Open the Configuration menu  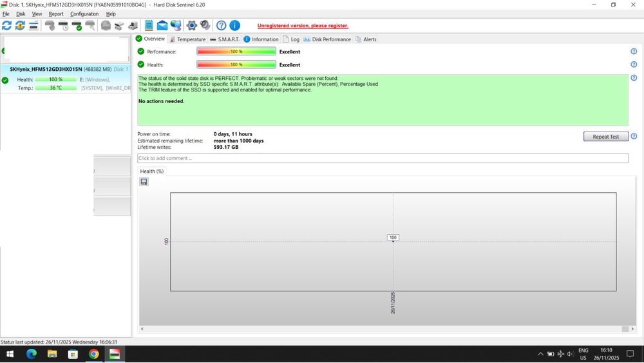84,14
